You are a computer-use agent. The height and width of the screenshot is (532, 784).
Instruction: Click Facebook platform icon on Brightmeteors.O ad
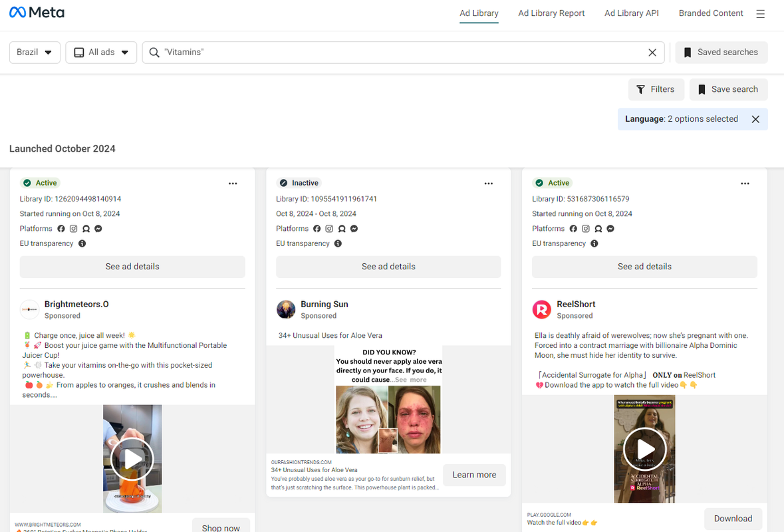tap(61, 229)
